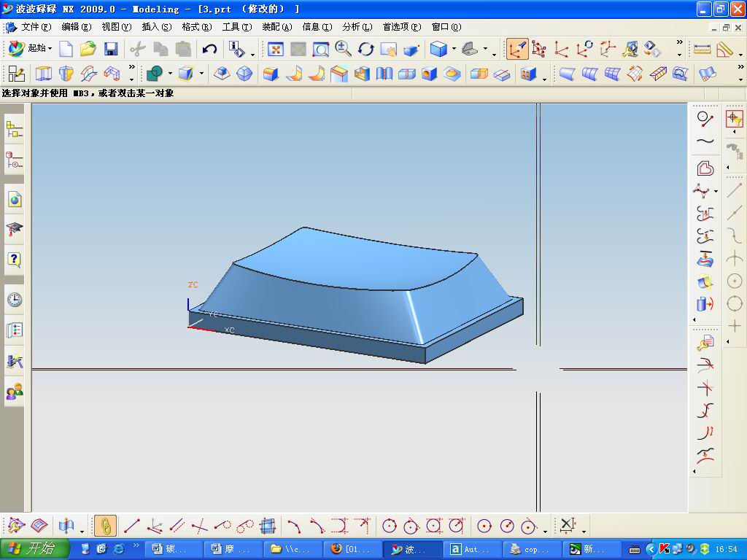Open the 首选项(P) menu

(x=402, y=27)
